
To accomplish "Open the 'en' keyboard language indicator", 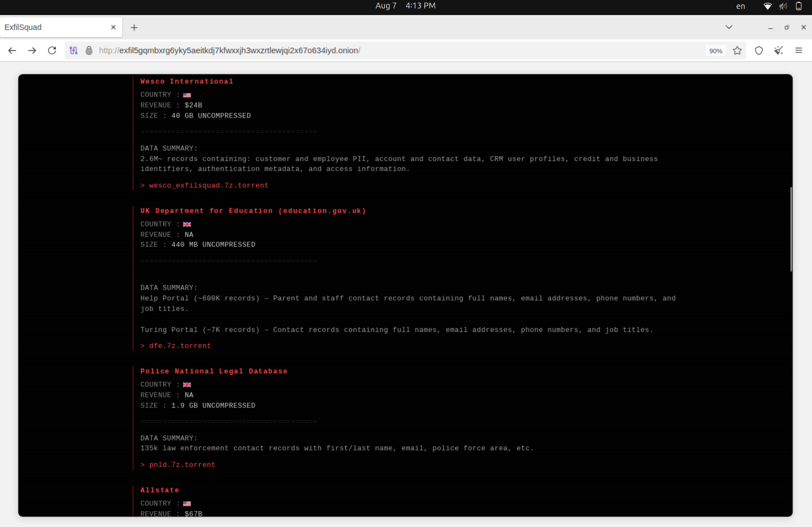I will pyautogui.click(x=741, y=6).
